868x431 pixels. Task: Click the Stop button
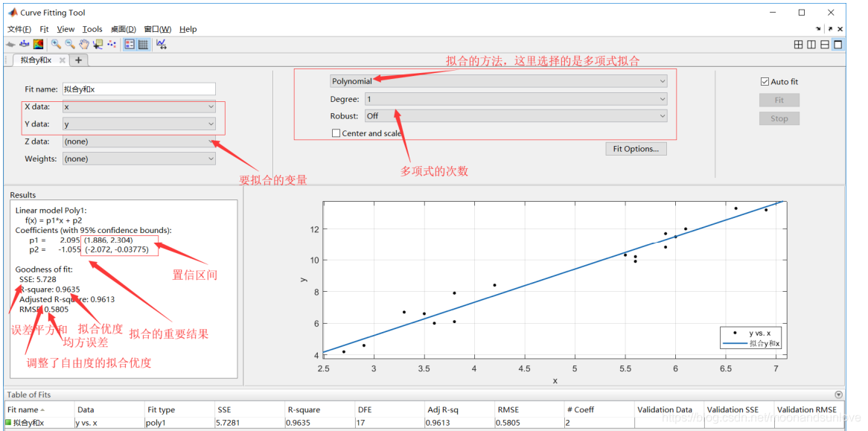pos(779,118)
